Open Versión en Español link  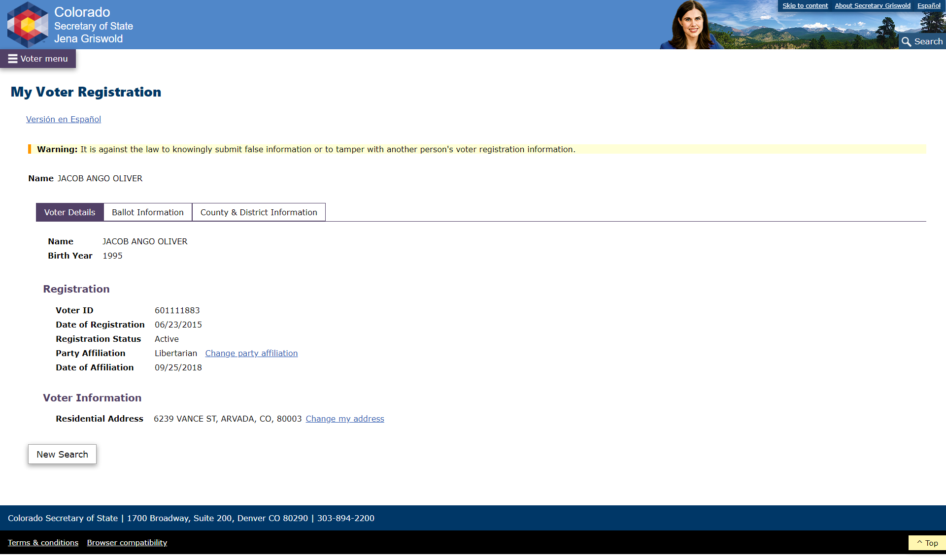(x=64, y=119)
